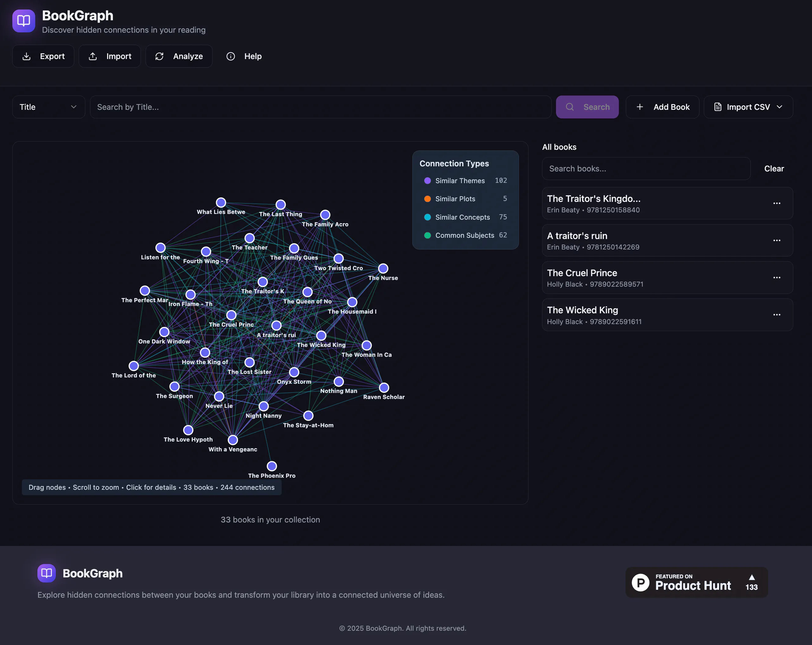Click The Lord of the node
Screen dimensions: 812x645
(134, 366)
